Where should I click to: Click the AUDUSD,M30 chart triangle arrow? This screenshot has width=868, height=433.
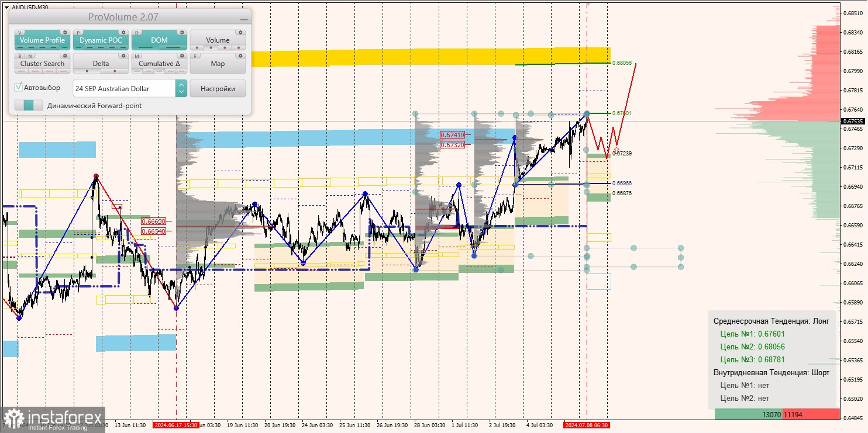click(6, 7)
